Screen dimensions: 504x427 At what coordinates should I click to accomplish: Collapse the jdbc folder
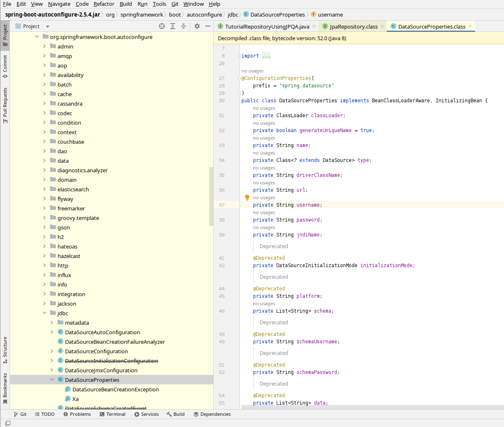tap(44, 313)
